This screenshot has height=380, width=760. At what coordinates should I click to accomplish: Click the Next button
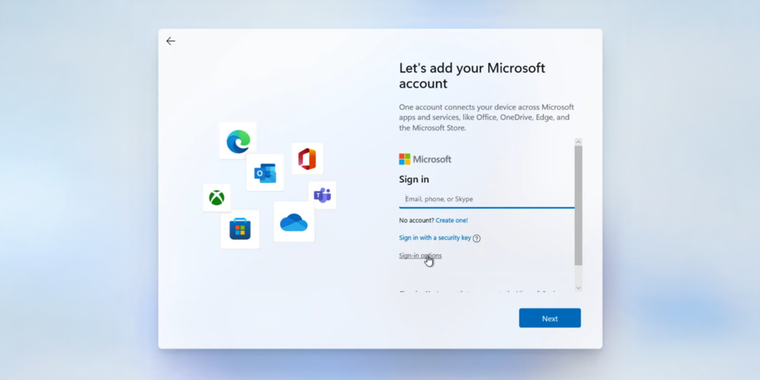pyautogui.click(x=550, y=318)
